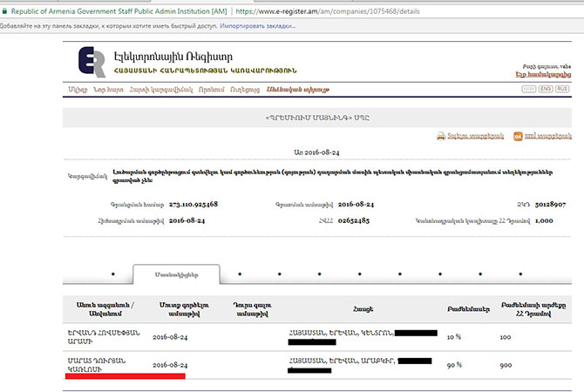Open the Սկիզբ (Home) menu item
This screenshot has height=392, width=584.
click(x=78, y=90)
